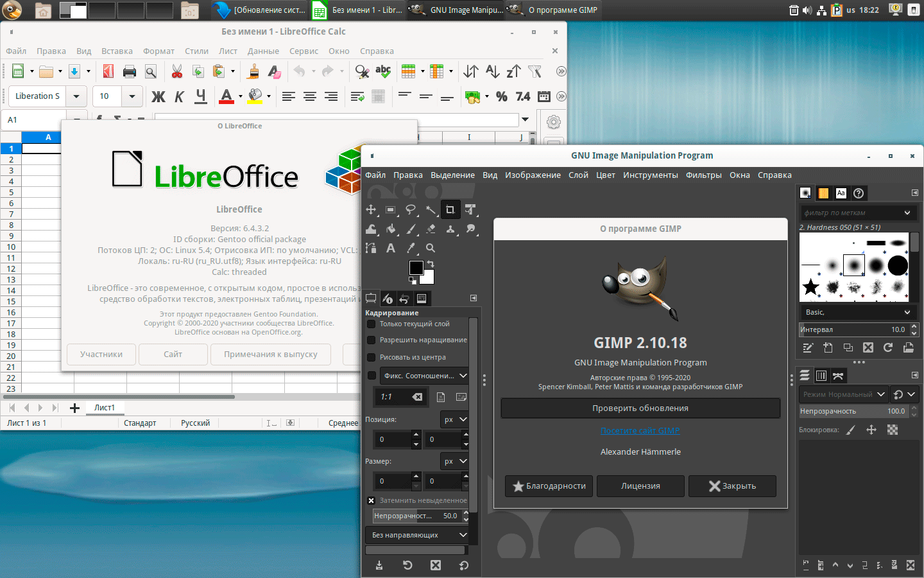Click the black foreground color swatch
924x578 pixels.
(x=415, y=267)
